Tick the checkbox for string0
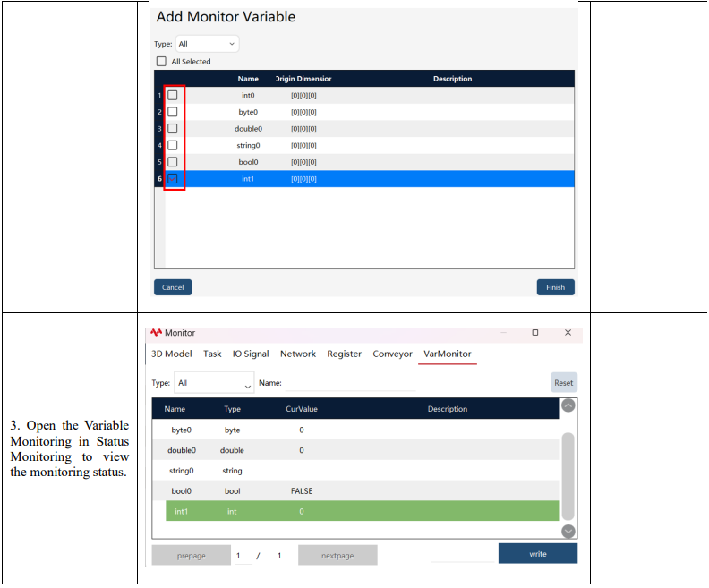Viewport: 709px width, 588px height. pos(172,145)
